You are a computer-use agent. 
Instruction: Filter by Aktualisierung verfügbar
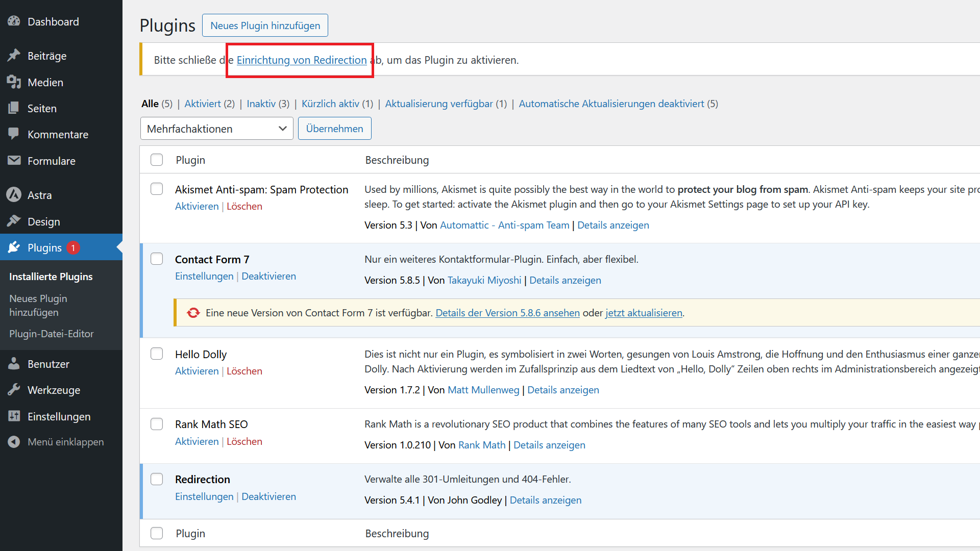(439, 104)
